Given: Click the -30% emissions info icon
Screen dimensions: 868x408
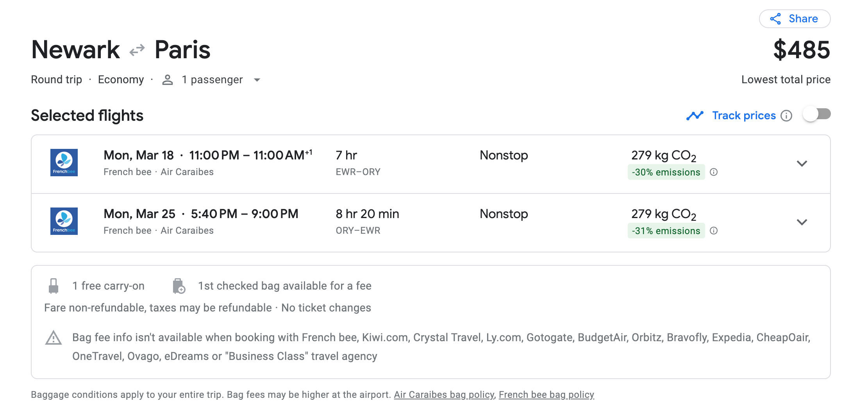Looking at the screenshot, I should coord(714,172).
